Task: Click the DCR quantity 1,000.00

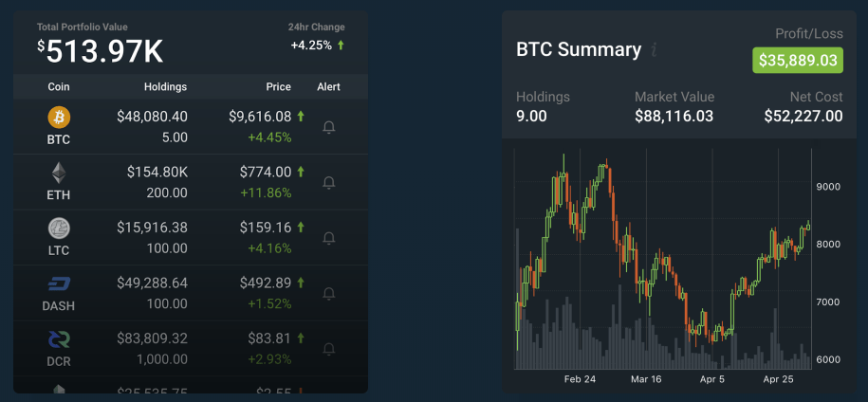Action: point(162,359)
